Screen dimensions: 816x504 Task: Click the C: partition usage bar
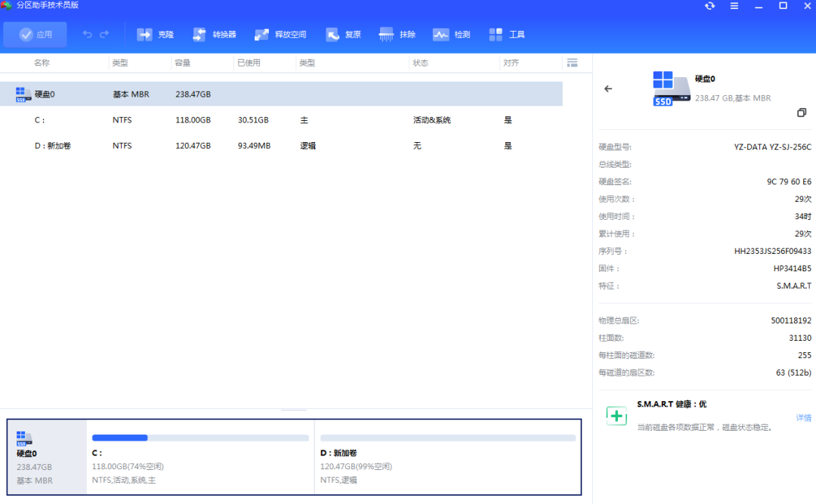point(200,438)
